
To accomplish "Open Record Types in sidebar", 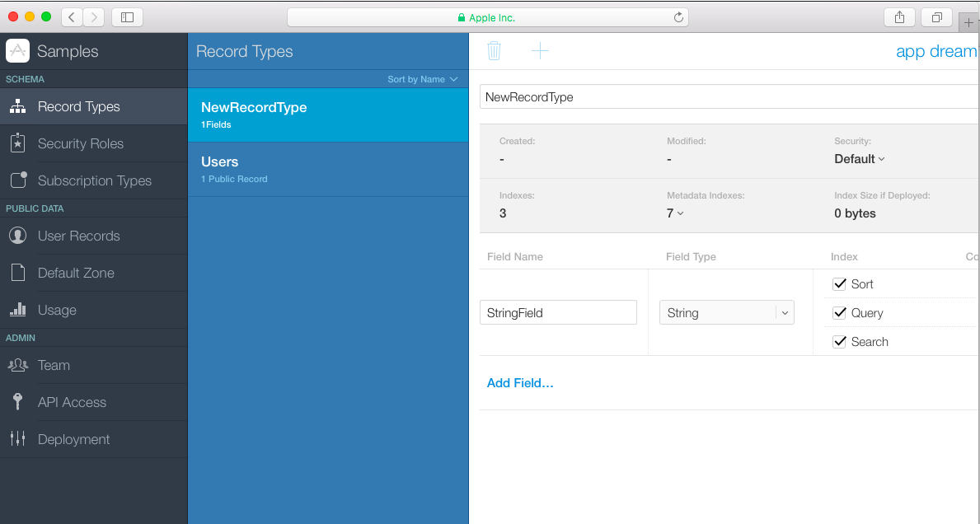I will [x=94, y=106].
